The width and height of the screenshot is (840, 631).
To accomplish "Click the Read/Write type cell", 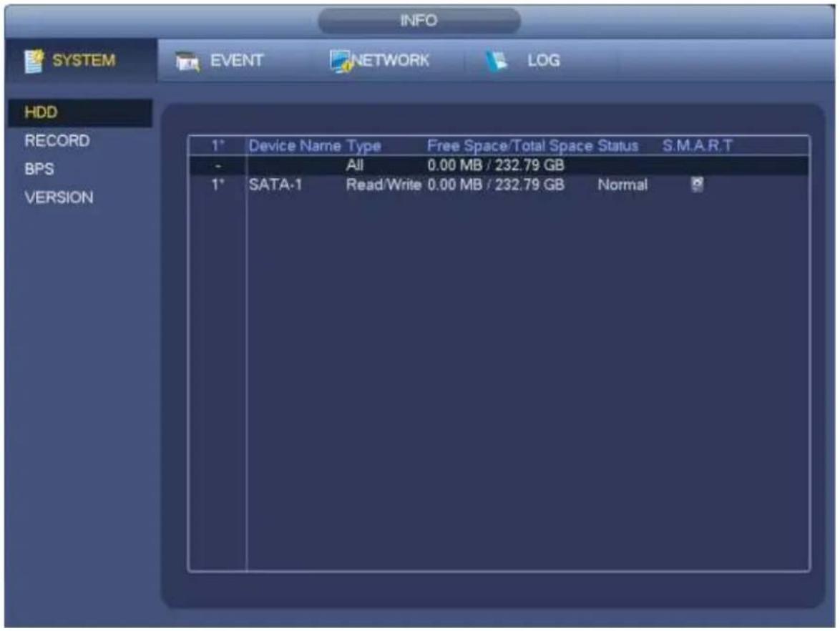I will [x=384, y=185].
